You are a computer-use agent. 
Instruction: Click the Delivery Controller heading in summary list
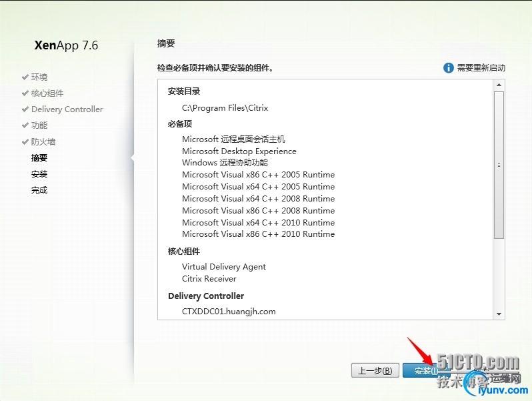pyautogui.click(x=206, y=296)
